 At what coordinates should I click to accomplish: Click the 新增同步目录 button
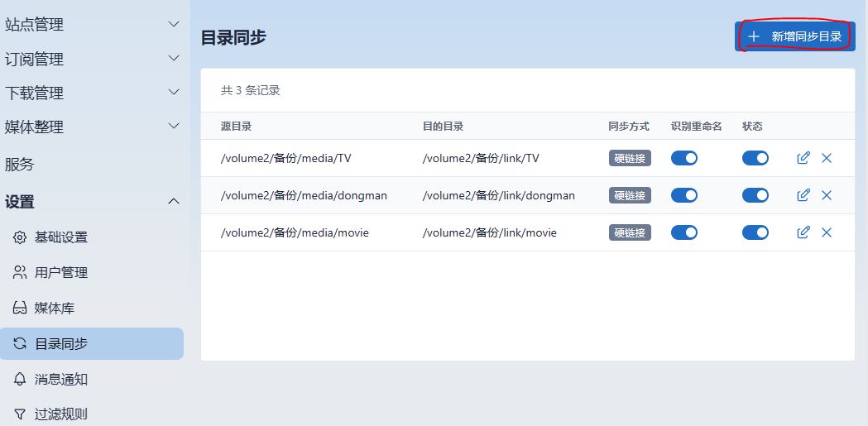pos(794,36)
